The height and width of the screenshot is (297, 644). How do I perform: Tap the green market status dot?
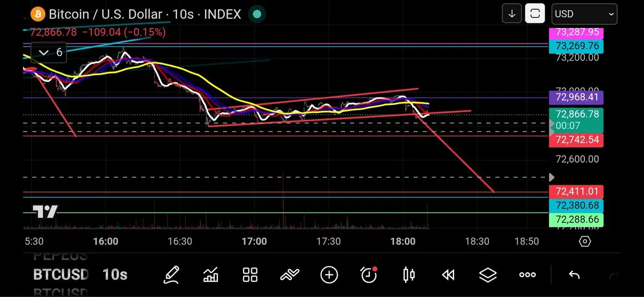[x=258, y=14]
